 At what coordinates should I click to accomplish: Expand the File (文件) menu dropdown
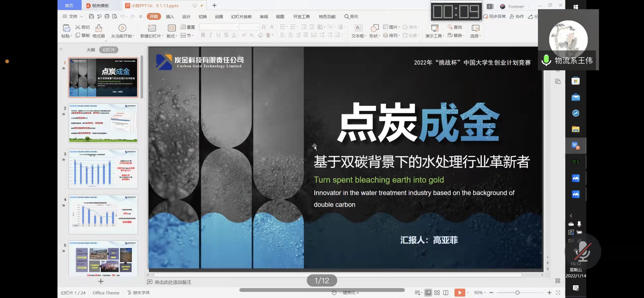click(73, 16)
